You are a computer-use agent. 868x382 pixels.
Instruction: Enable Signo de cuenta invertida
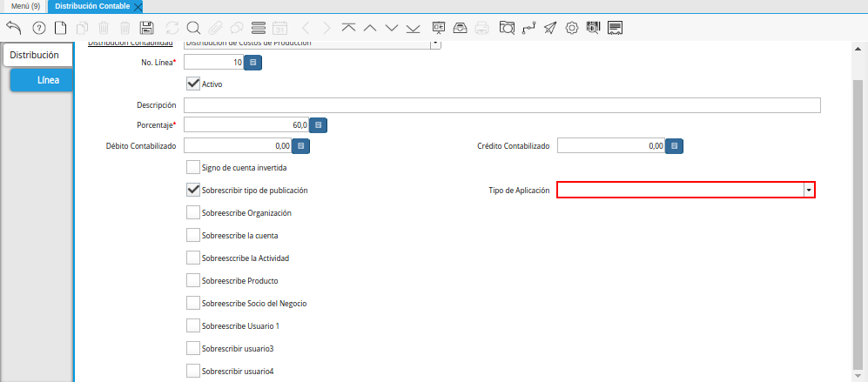pyautogui.click(x=193, y=167)
